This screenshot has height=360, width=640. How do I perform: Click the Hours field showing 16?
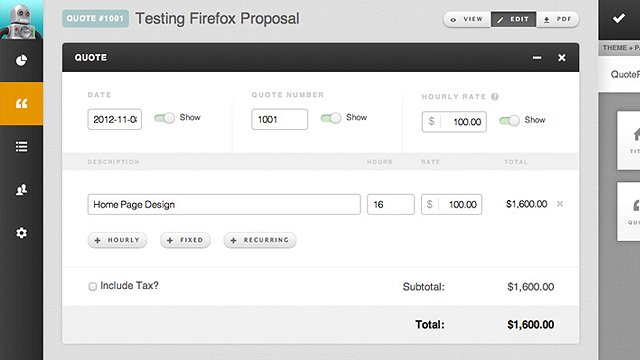pyautogui.click(x=391, y=204)
